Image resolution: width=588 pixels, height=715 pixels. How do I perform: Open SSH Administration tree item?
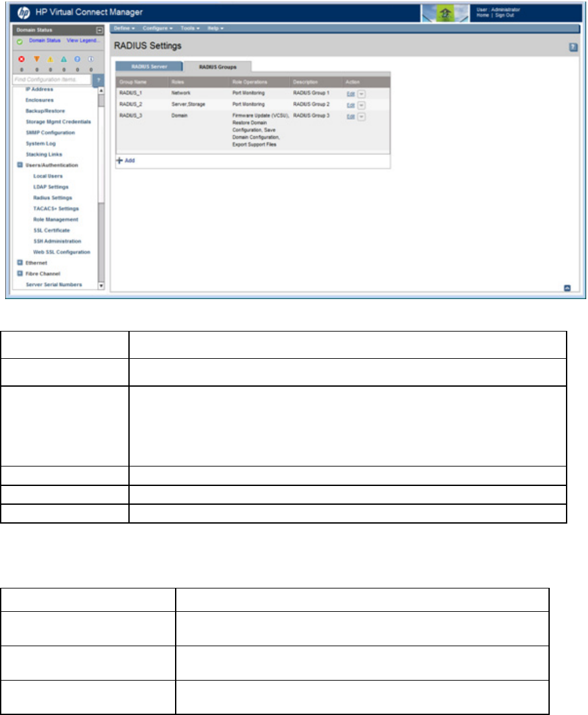(57, 241)
